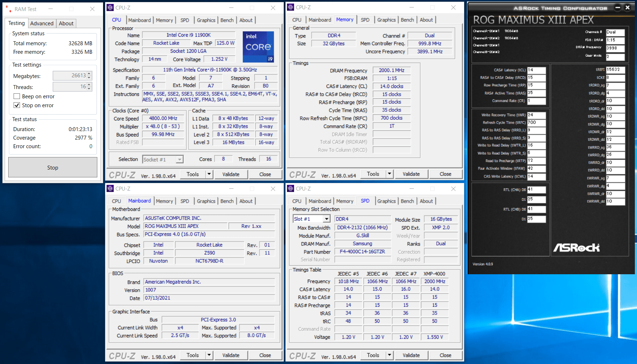Click the Channels # field showing Dual
Screen dimensions: 637x364
point(615,32)
